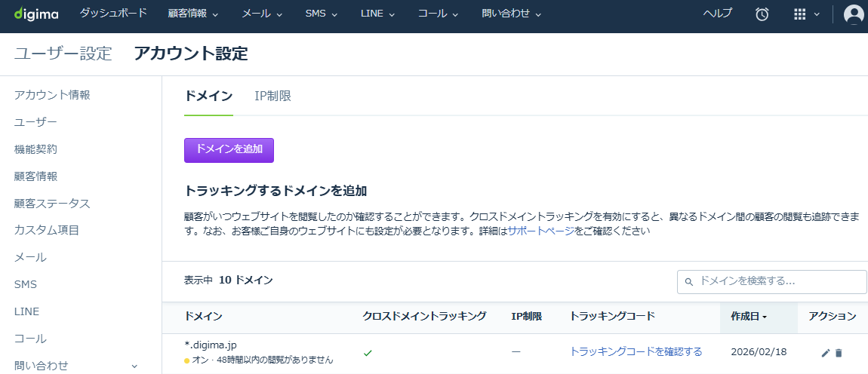Expand the メール top menu
The width and height of the screenshot is (868, 374).
pyautogui.click(x=263, y=14)
